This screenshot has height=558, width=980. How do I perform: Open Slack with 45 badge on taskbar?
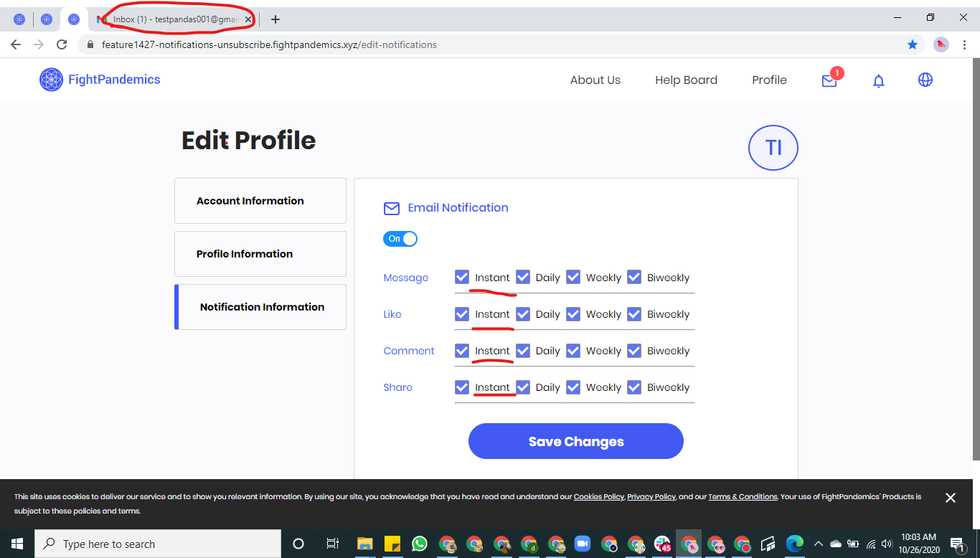pyautogui.click(x=662, y=544)
